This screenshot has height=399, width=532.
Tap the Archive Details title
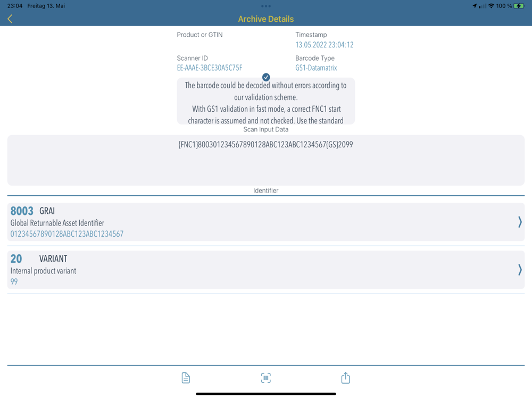click(x=266, y=19)
